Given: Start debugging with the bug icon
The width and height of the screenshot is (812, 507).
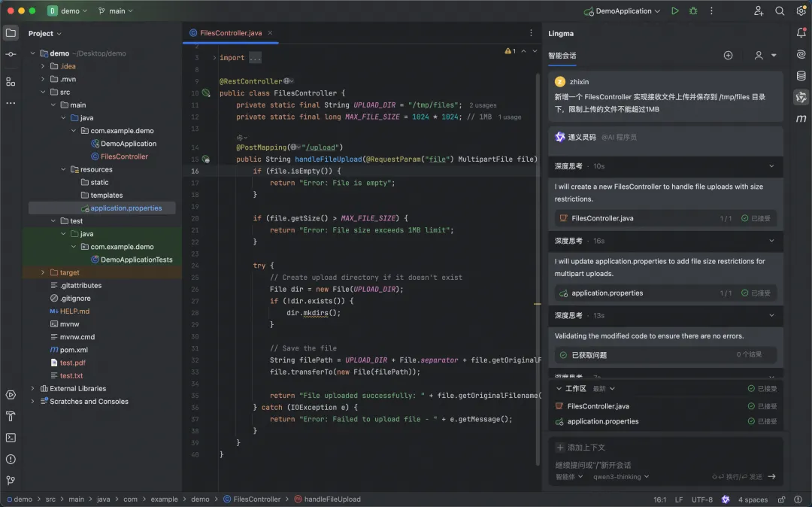Looking at the screenshot, I should (x=693, y=11).
